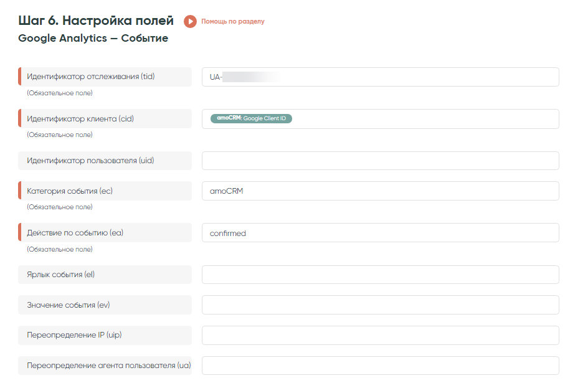
Task: Click the label Идентификатор пользователя (uid)
Action: click(90, 161)
